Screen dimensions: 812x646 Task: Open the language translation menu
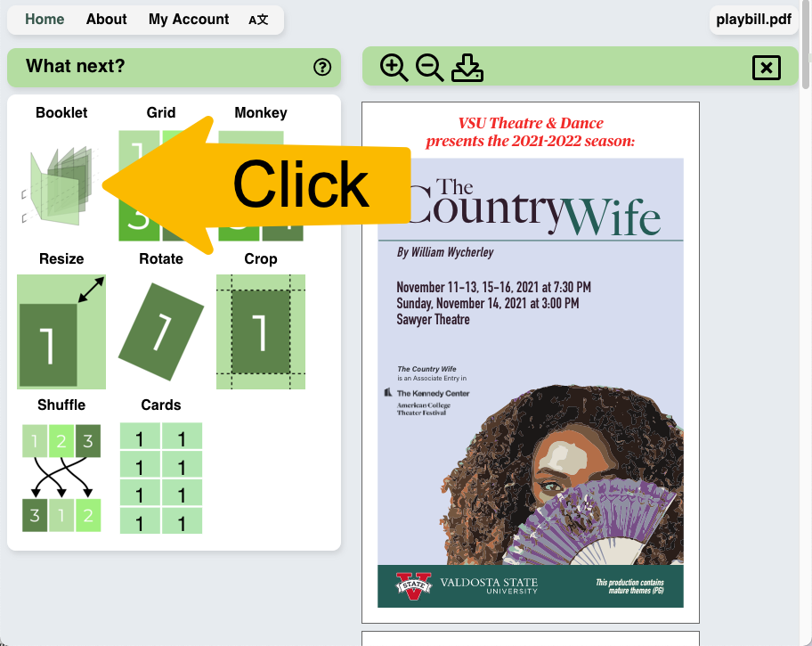pyautogui.click(x=258, y=20)
